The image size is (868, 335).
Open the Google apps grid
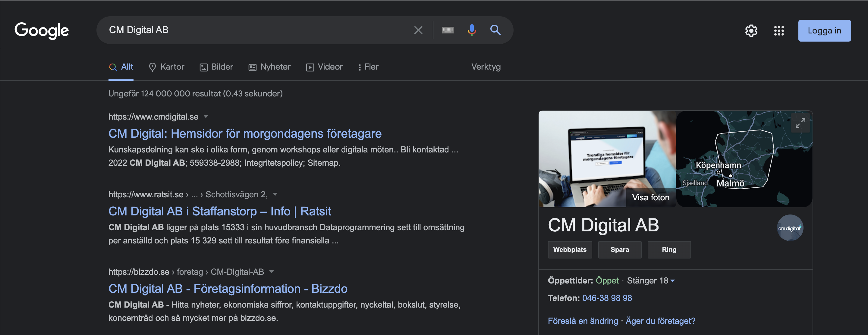(779, 31)
